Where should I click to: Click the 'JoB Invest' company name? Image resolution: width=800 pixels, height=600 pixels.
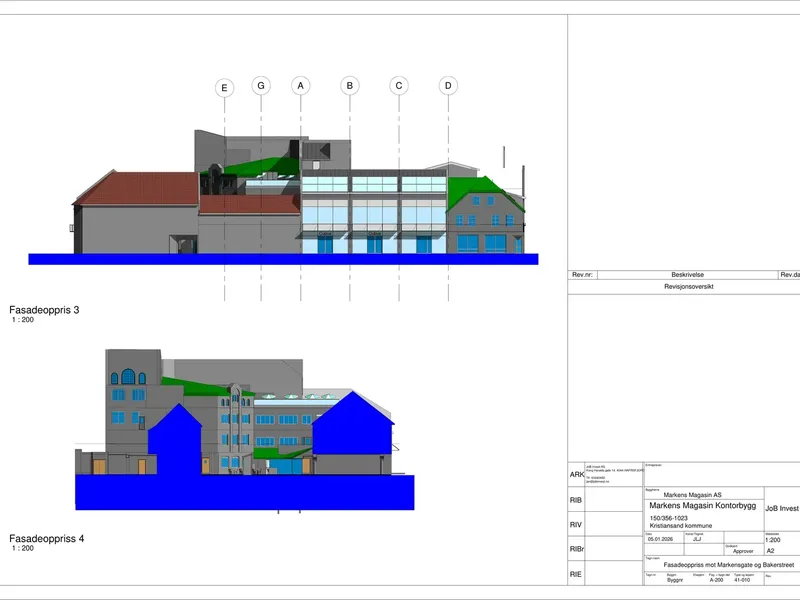click(x=782, y=508)
